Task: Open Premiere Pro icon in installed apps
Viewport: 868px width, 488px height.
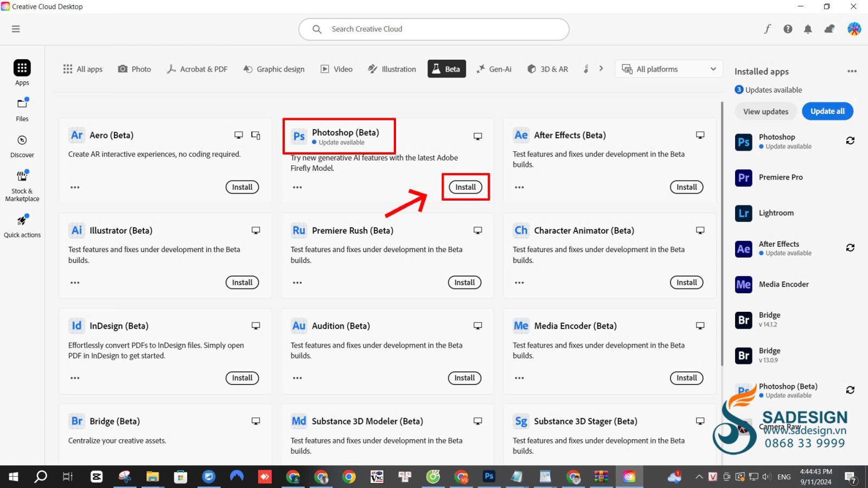Action: click(x=744, y=177)
